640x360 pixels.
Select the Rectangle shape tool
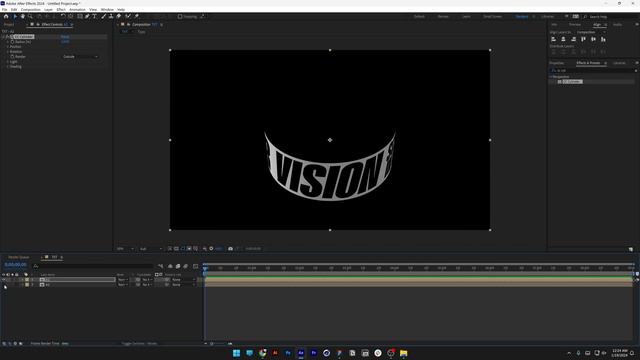(x=80, y=16)
